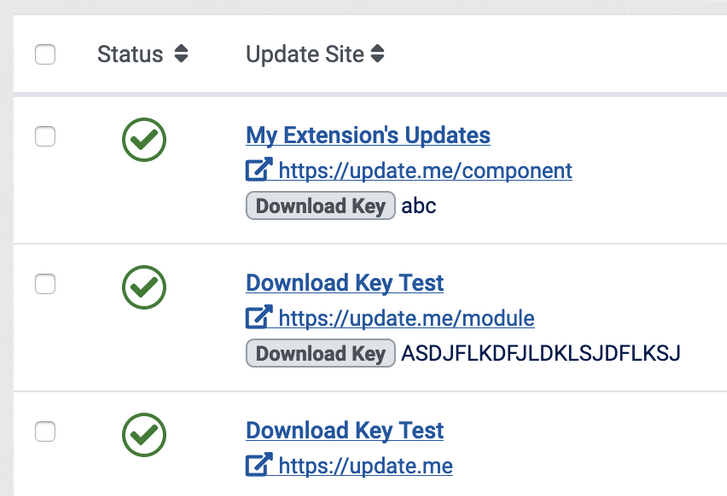The image size is (727, 496).
Task: Click the ASDJFLKDFJLDKLSJDFLKSJ key text
Action: 541,353
